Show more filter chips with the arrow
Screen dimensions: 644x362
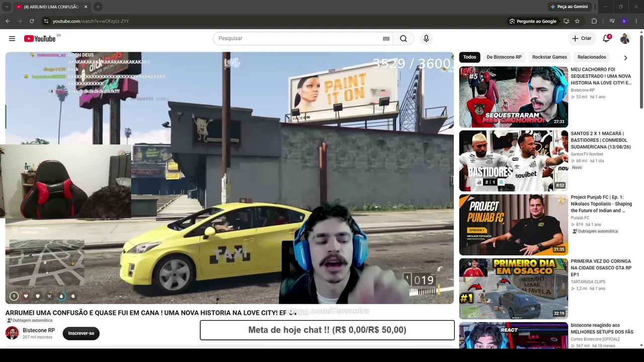[625, 58]
